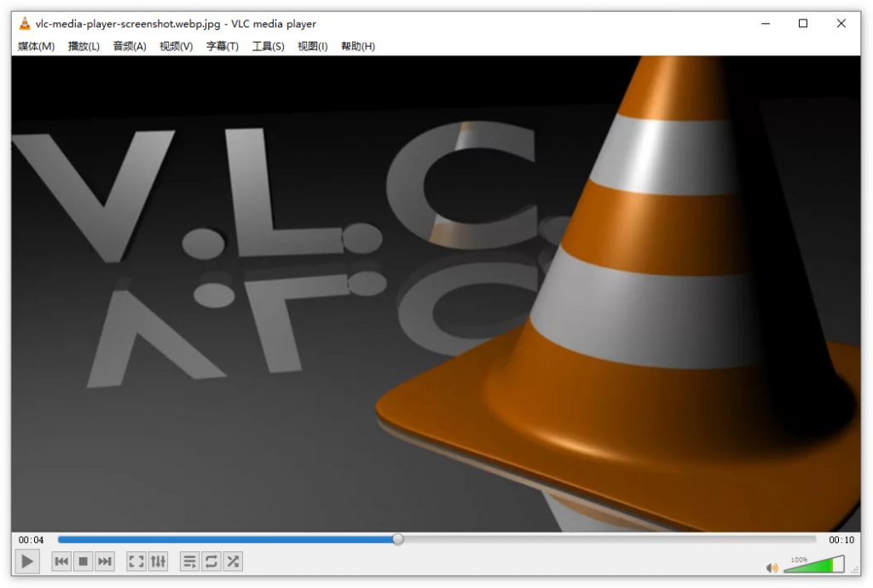
Task: Open the 工具(S) menu
Action: click(x=268, y=47)
